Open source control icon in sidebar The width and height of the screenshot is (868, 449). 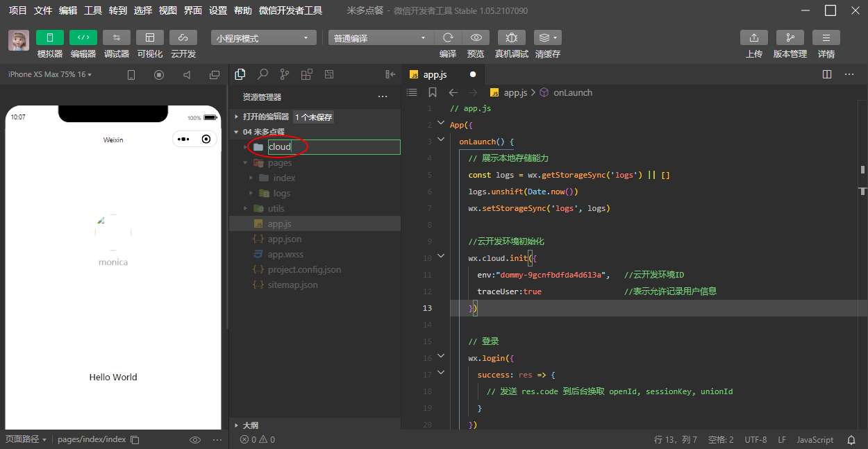[285, 74]
